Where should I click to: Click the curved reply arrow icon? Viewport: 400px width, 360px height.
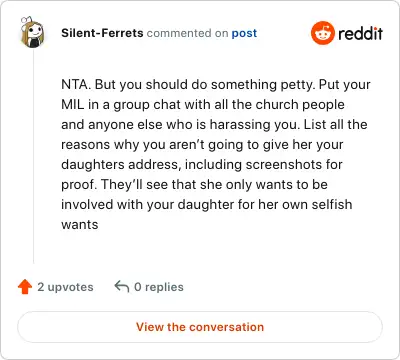(x=122, y=286)
